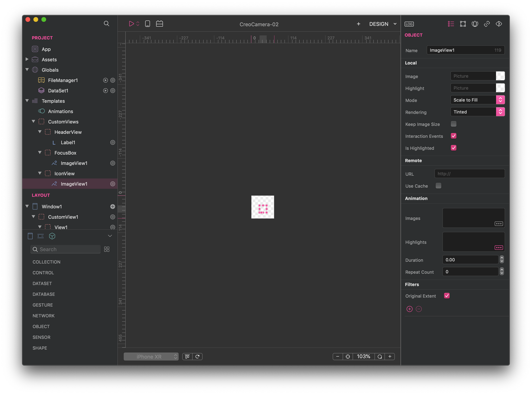Click the Run play button in toolbar
Image resolution: width=532 pixels, height=395 pixels.
click(x=131, y=24)
